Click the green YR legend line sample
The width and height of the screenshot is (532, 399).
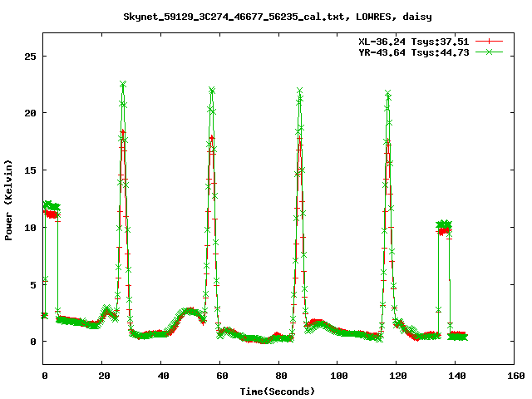click(x=489, y=52)
